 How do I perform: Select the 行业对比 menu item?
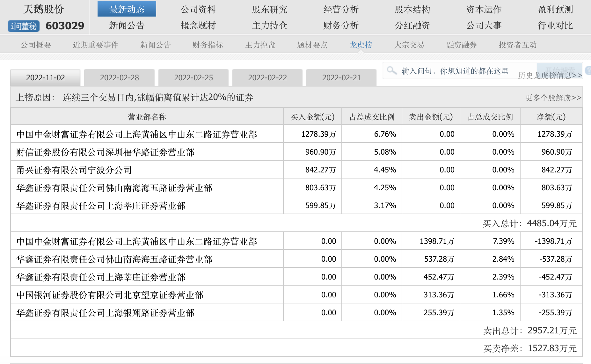(x=555, y=25)
